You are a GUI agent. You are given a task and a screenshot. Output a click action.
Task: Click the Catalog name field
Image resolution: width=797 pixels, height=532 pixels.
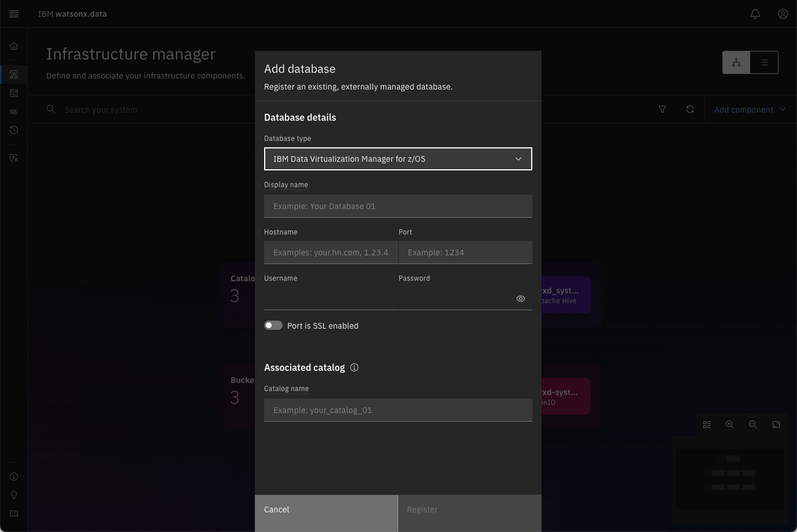(398, 410)
